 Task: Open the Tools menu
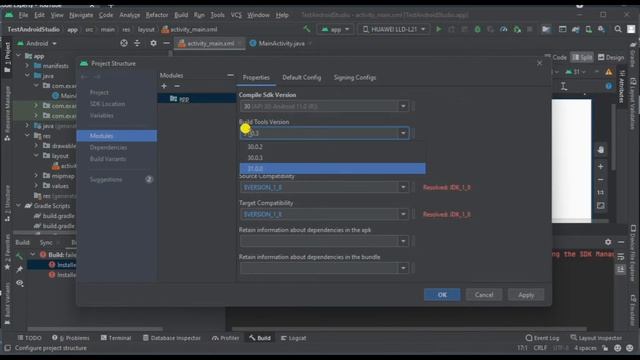pyautogui.click(x=217, y=15)
